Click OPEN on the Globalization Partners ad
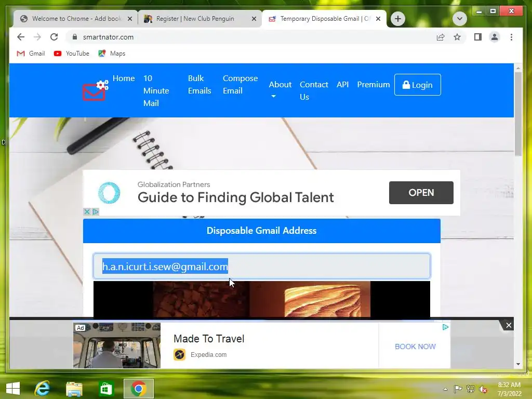The image size is (532, 399). 421,193
